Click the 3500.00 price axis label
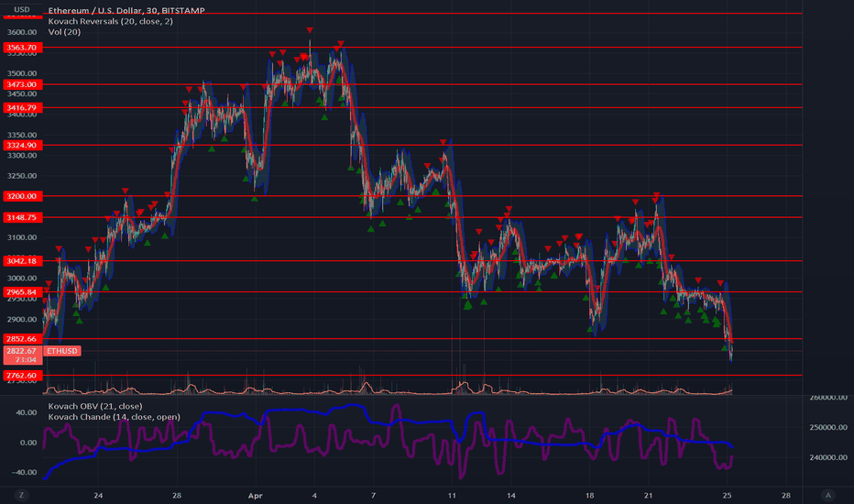Image resolution: width=854 pixels, height=504 pixels. click(x=22, y=73)
